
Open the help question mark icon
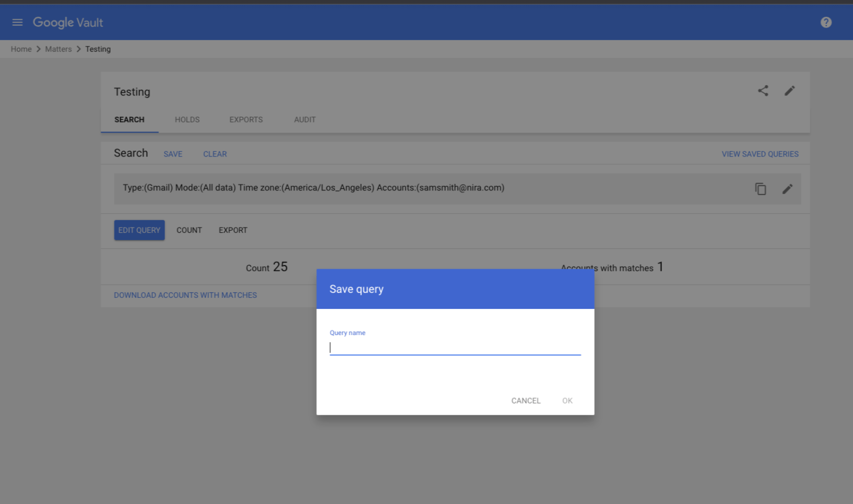click(x=826, y=22)
